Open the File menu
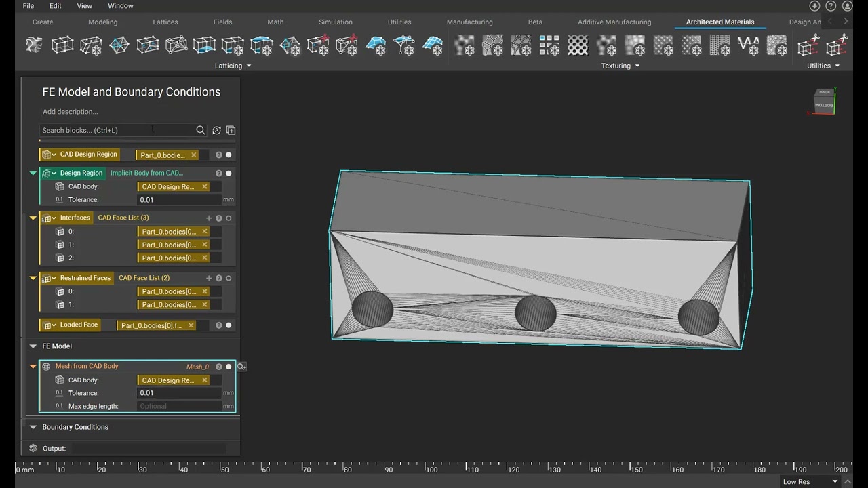 [x=28, y=6]
